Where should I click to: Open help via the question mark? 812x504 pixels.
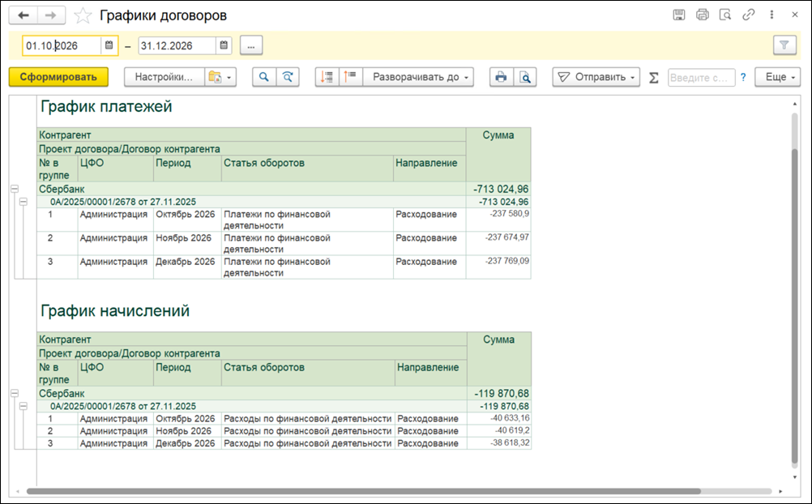743,78
